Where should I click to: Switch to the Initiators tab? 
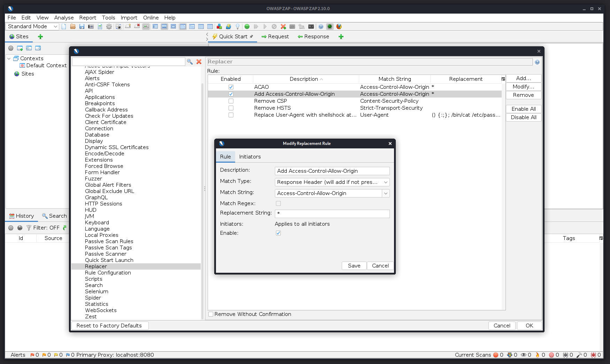coord(250,156)
